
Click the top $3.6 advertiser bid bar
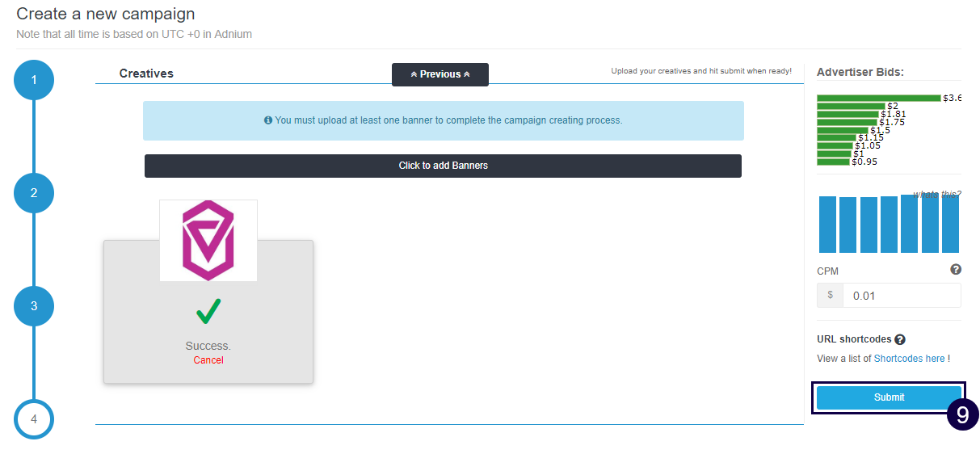[878, 98]
